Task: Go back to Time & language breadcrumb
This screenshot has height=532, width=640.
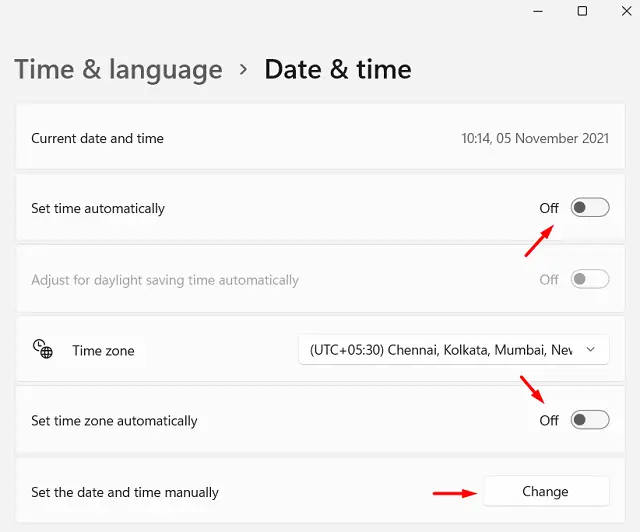Action: (x=118, y=69)
